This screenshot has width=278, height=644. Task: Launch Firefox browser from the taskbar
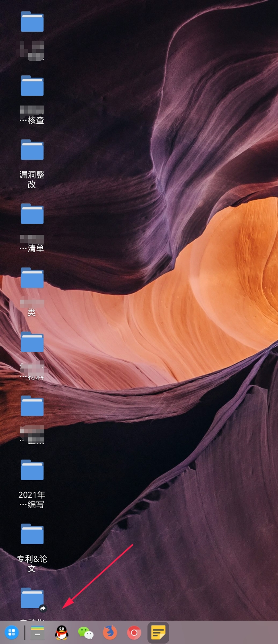(110, 633)
